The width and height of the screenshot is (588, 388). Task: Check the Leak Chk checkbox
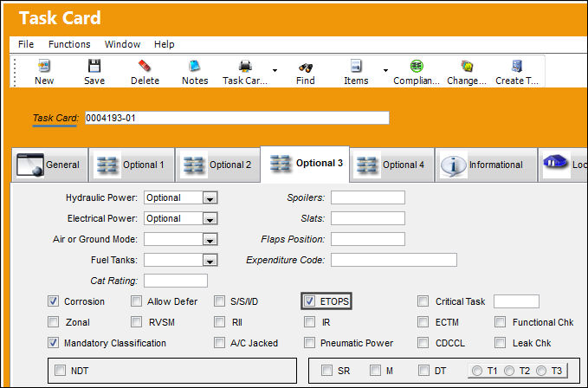pos(501,343)
